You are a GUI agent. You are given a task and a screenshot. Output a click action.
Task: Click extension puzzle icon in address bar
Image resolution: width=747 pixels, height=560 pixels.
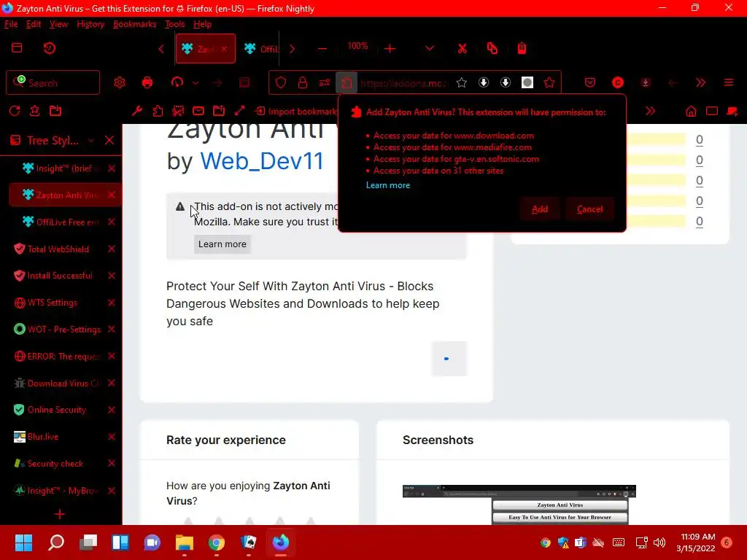click(x=347, y=83)
